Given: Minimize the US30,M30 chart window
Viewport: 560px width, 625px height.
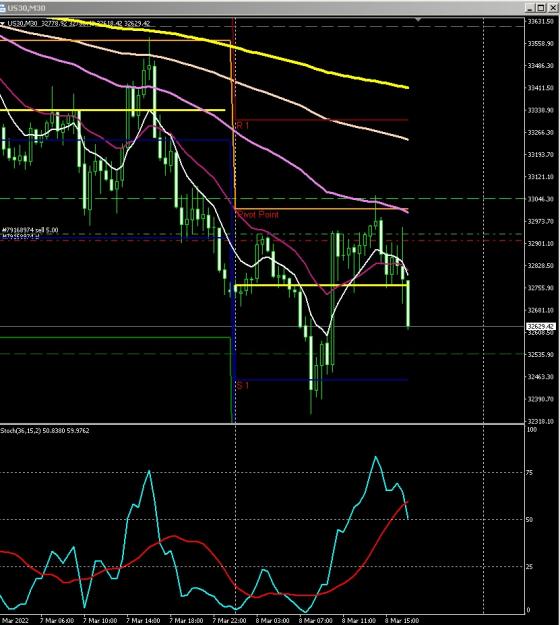Looking at the screenshot, I should [530, 8].
